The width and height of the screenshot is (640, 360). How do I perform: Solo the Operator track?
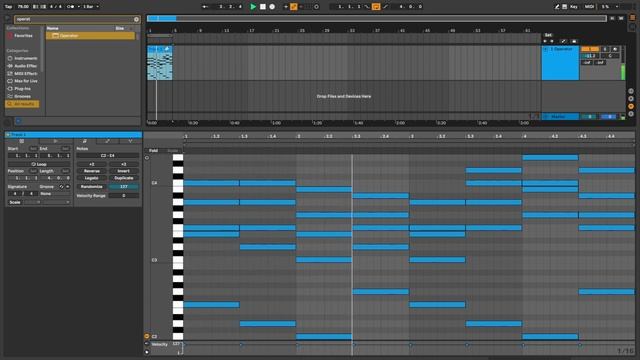point(605,49)
